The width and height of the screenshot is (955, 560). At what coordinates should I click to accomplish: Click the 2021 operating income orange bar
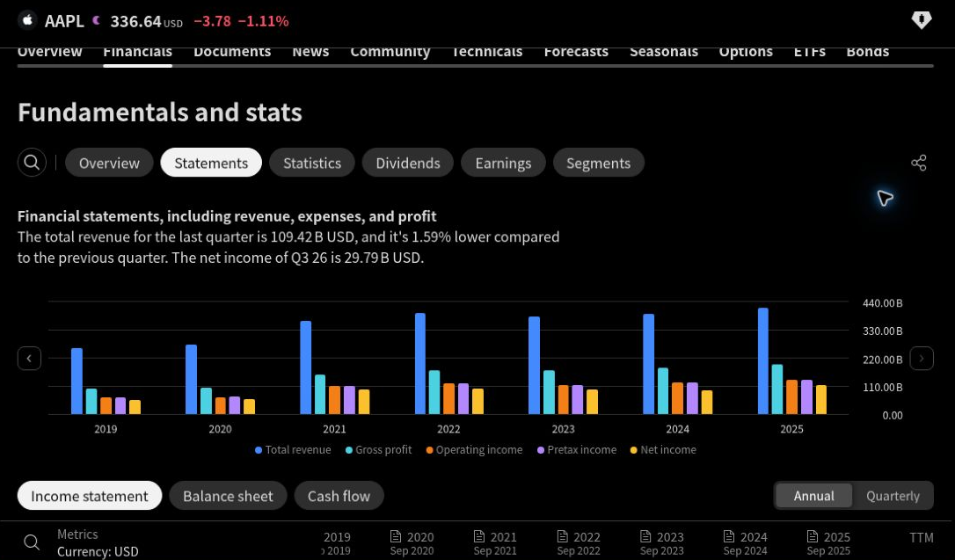click(334, 400)
